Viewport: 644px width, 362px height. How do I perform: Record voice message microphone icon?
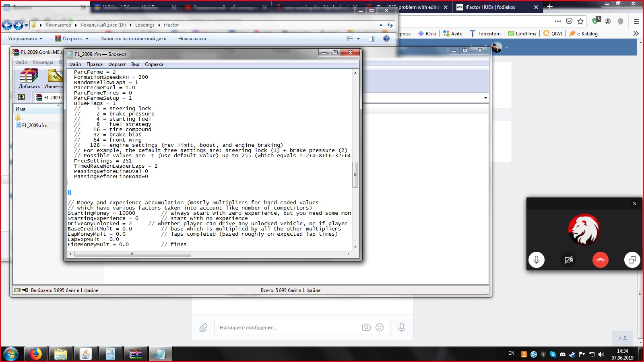(402, 327)
